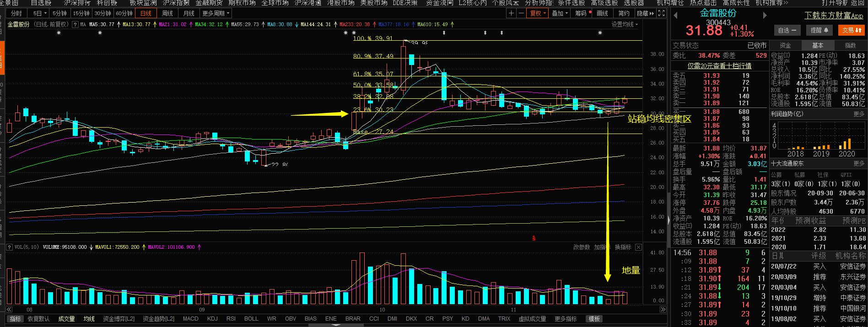
Task: Switch to 5分钟 period
Action: coord(59,13)
